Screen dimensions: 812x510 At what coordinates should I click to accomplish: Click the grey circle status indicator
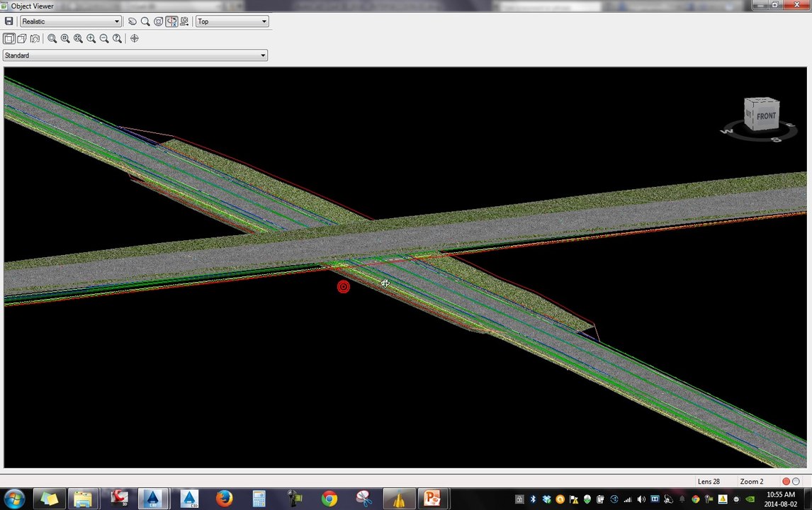(796, 482)
